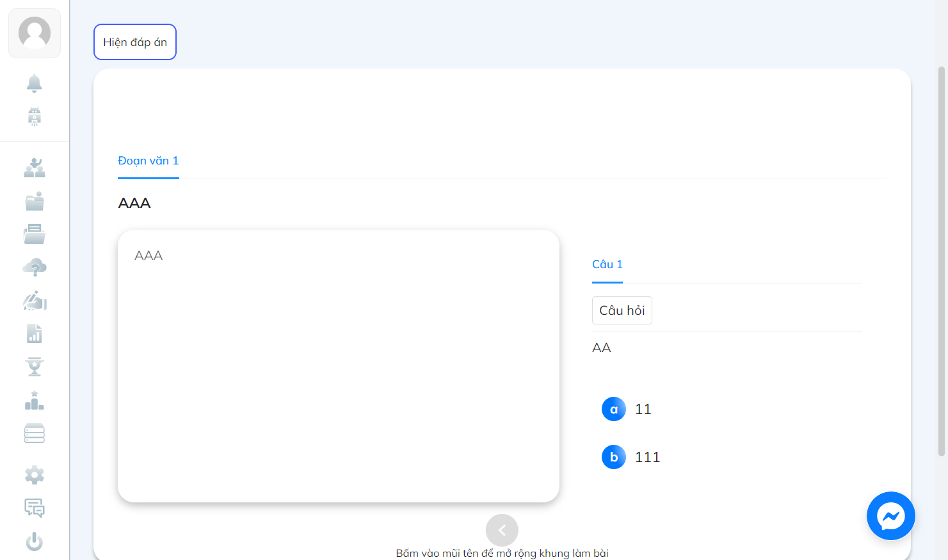Open notifications bell
Screen dimensions: 948x560
tap(35, 83)
